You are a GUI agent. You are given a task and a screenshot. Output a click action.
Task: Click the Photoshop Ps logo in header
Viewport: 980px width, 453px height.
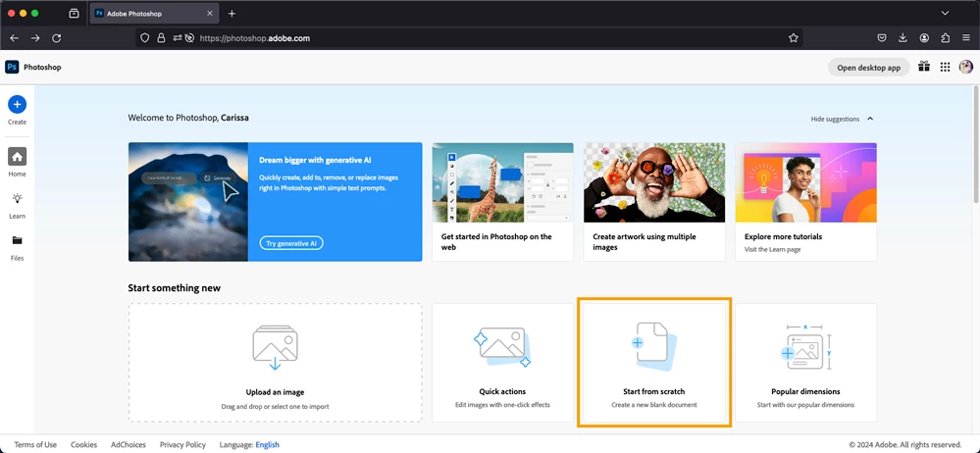(12, 68)
